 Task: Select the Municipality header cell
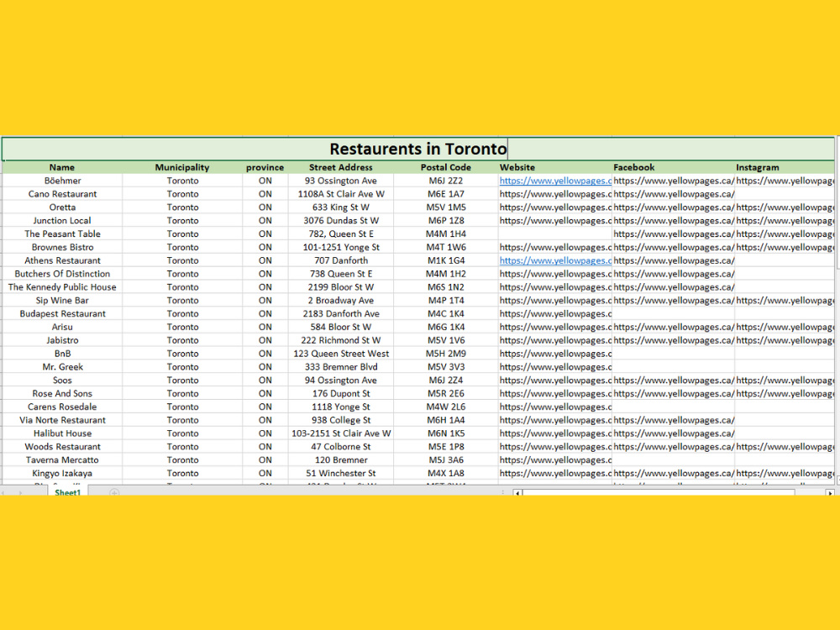182,167
